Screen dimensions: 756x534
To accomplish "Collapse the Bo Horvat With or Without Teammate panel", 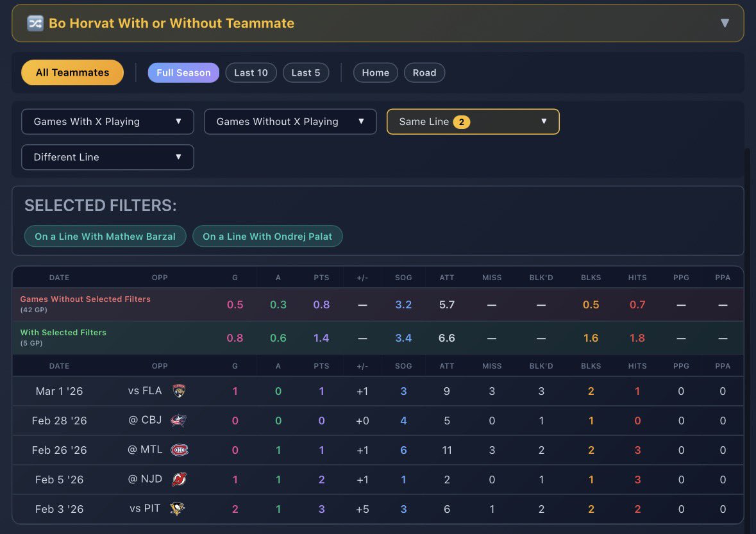I will (724, 23).
